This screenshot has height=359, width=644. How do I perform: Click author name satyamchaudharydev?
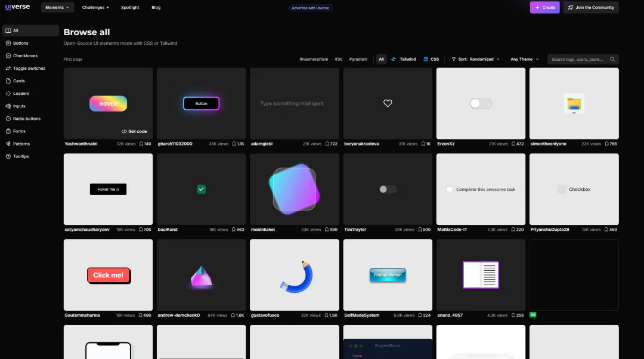coord(87,230)
